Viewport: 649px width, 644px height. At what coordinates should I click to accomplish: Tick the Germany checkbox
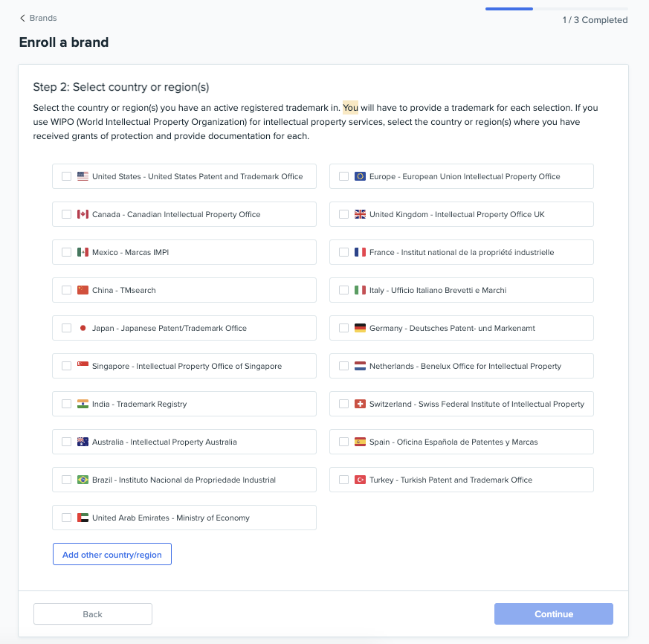pos(343,328)
